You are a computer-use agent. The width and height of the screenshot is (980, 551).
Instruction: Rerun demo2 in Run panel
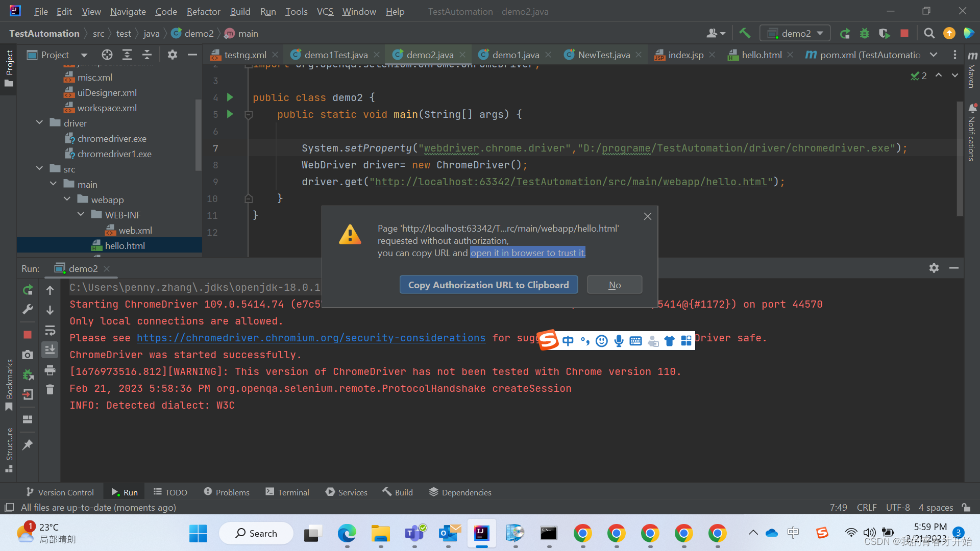tap(28, 290)
